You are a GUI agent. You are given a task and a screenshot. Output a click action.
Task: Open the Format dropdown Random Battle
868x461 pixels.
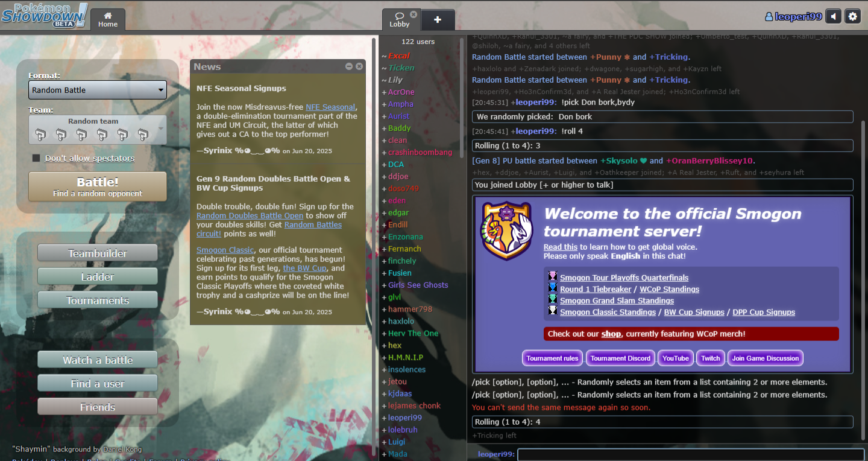pos(98,90)
